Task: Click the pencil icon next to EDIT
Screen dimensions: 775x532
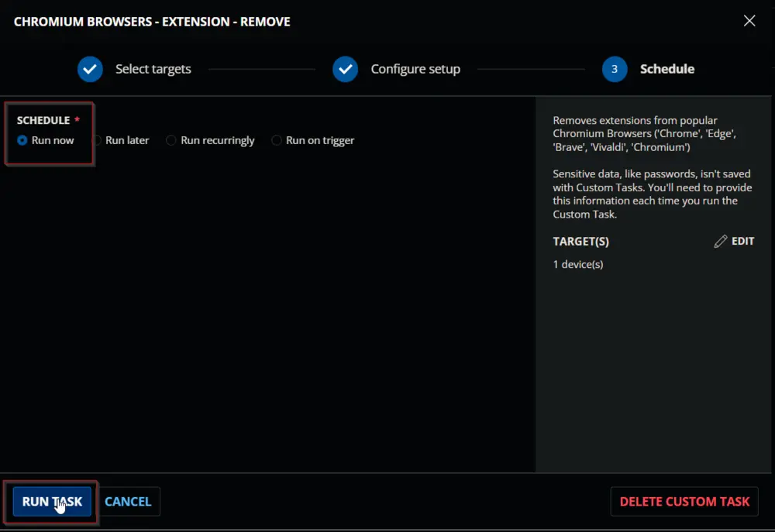Action: click(x=721, y=241)
